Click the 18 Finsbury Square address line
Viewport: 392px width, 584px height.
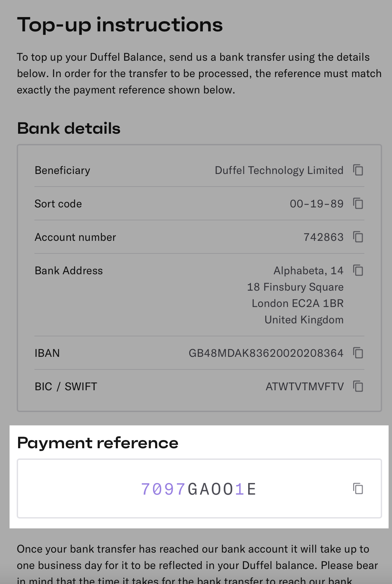(295, 287)
